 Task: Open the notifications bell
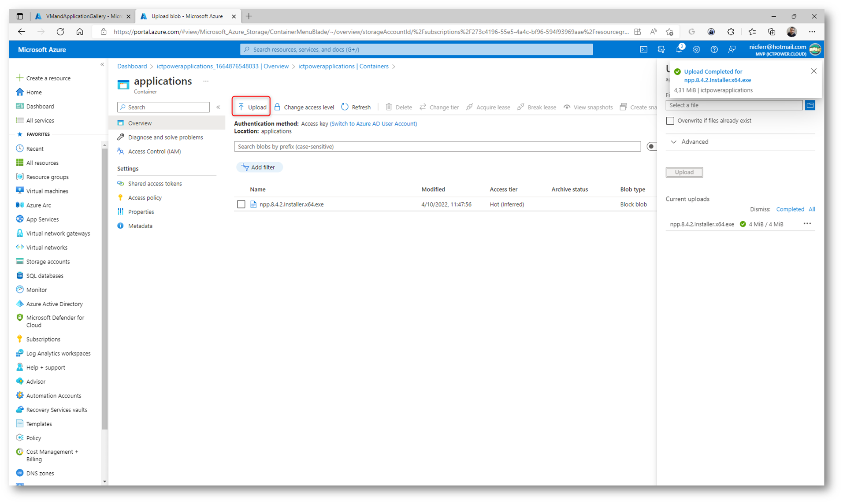pyautogui.click(x=679, y=50)
